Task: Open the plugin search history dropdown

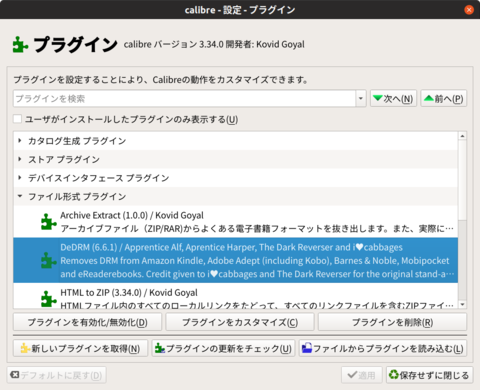Action: (361, 98)
